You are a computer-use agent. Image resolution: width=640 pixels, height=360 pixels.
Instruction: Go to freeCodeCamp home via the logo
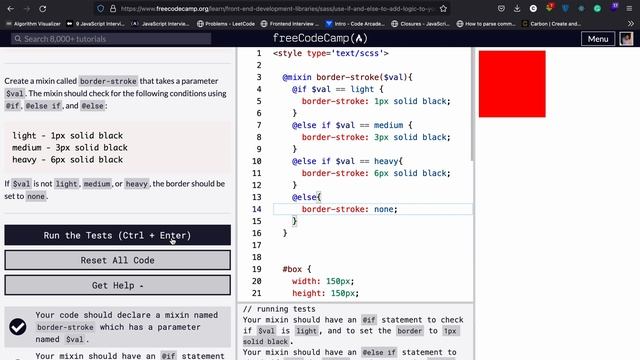pos(320,38)
